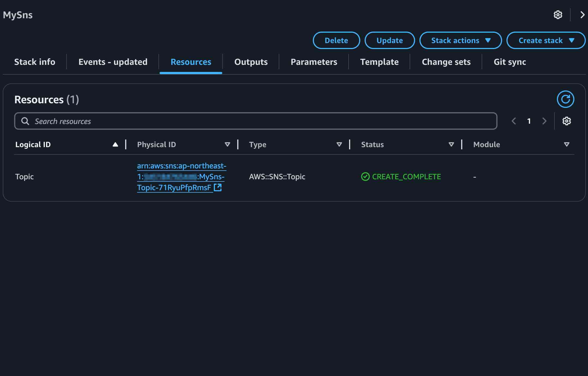The image size is (588, 376).
Task: Expand Create stack dropdown button
Action: pyautogui.click(x=546, y=40)
